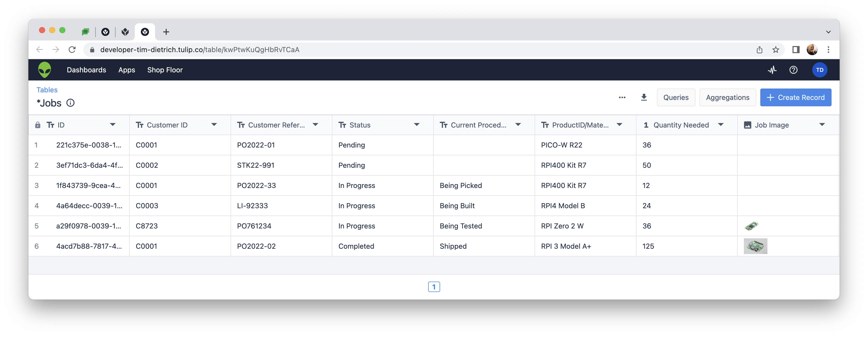Open the Chrome profile picture

pyautogui.click(x=812, y=50)
